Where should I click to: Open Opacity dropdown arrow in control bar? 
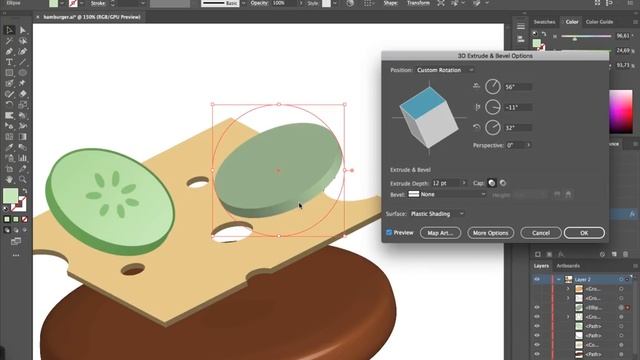[x=302, y=3]
